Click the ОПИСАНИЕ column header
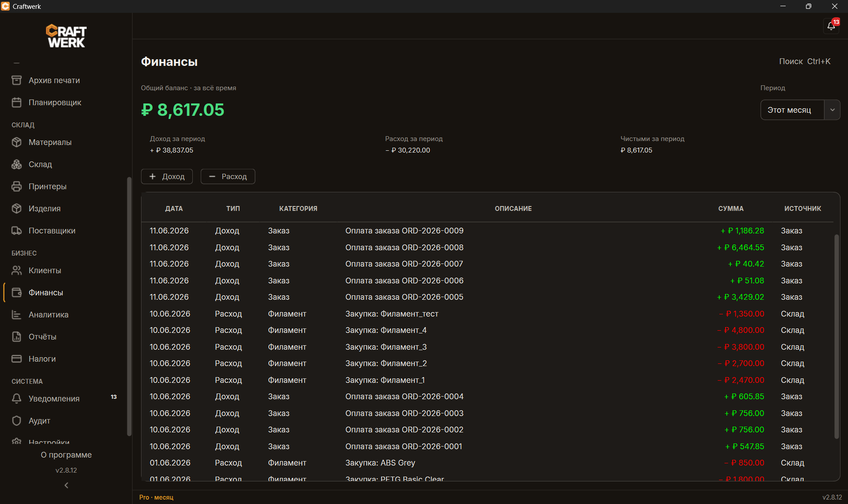 513,208
